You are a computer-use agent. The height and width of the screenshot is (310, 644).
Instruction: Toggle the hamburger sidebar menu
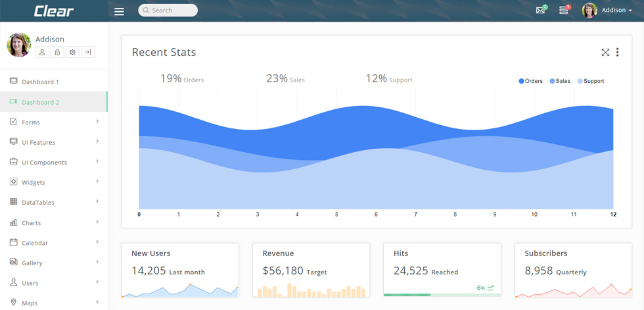coord(119,11)
